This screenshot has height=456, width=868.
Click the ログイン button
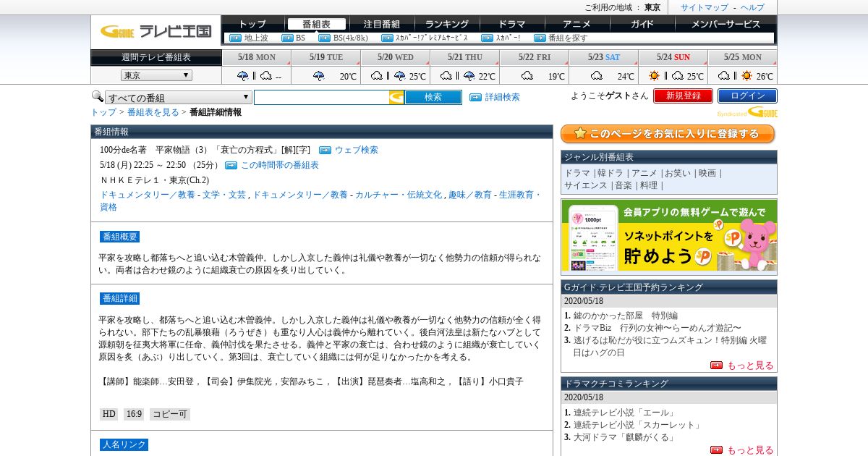click(x=747, y=96)
